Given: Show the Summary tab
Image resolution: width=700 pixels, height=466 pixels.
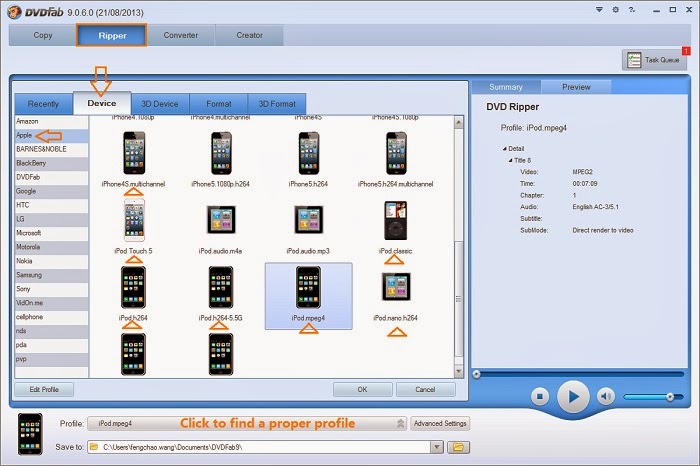Looking at the screenshot, I should click(x=506, y=87).
